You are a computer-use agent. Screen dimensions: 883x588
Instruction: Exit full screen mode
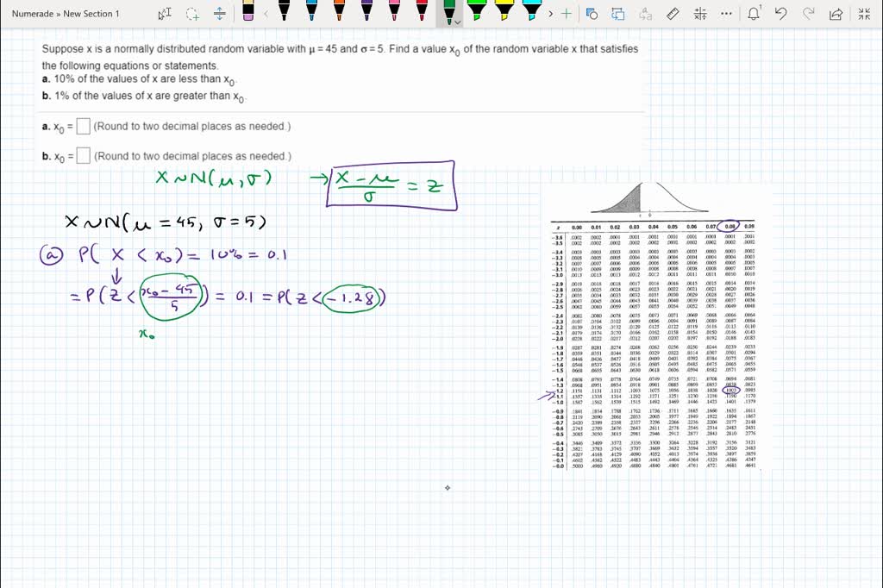[862, 14]
